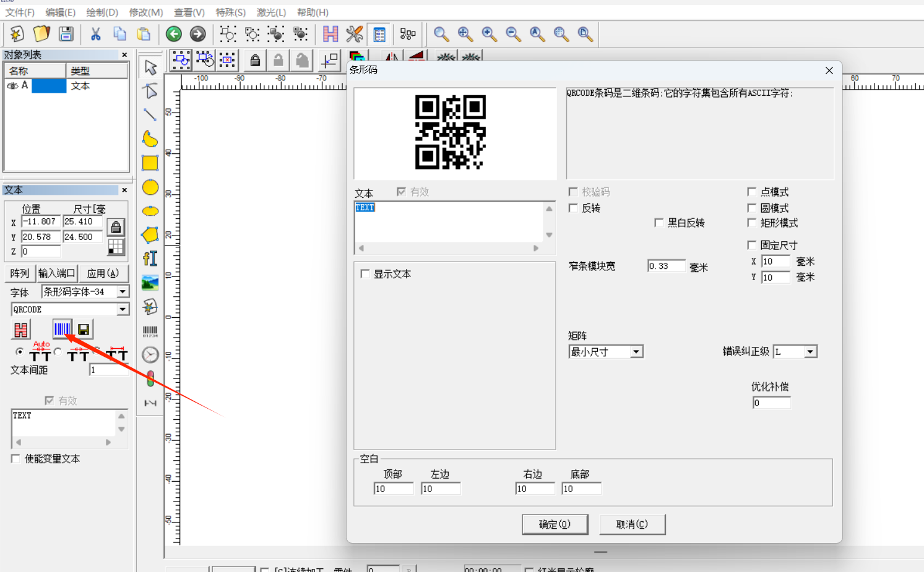Image resolution: width=924 pixels, height=572 pixels.
Task: Enable the 显示文本 checkbox
Action: [365, 274]
